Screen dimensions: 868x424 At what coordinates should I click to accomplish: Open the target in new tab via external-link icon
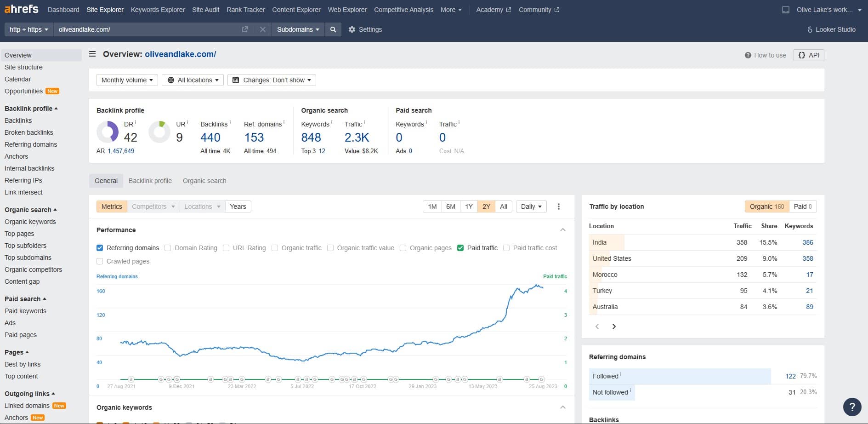click(245, 29)
